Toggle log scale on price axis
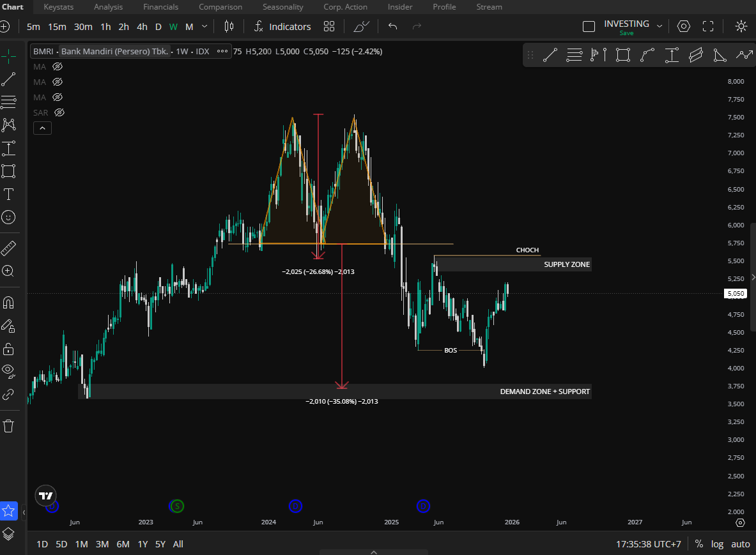This screenshot has width=756, height=555. (x=718, y=544)
